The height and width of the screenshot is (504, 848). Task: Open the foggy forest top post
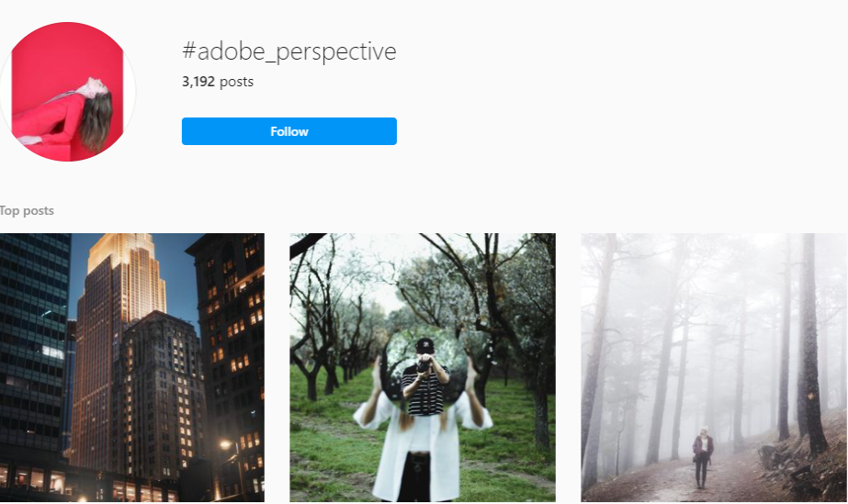click(x=714, y=367)
